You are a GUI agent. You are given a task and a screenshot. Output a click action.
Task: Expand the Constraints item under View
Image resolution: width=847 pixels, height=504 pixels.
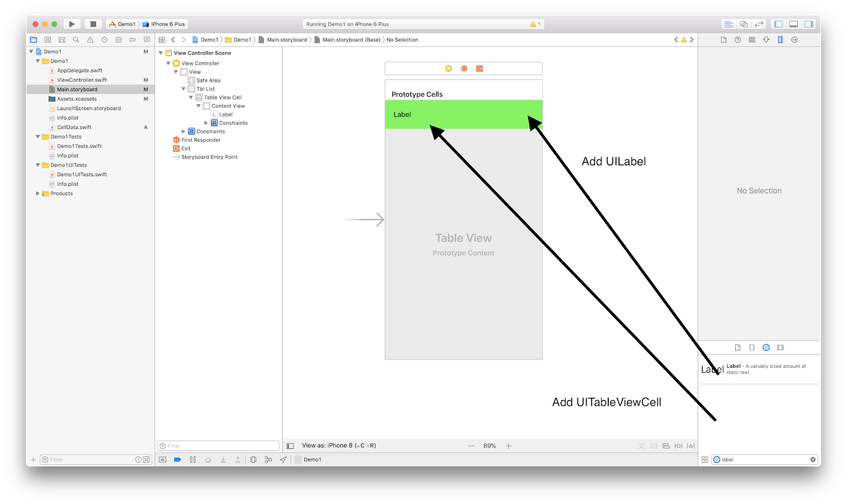tap(184, 131)
